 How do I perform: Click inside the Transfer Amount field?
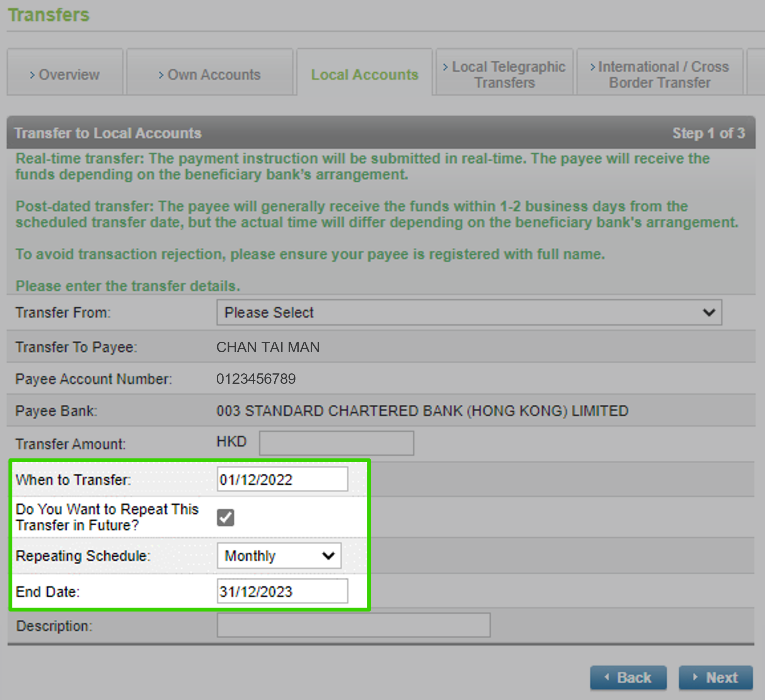click(x=336, y=443)
